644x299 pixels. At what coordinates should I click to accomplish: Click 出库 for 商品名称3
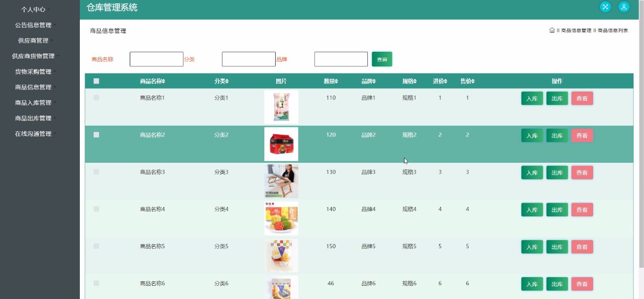point(557,173)
